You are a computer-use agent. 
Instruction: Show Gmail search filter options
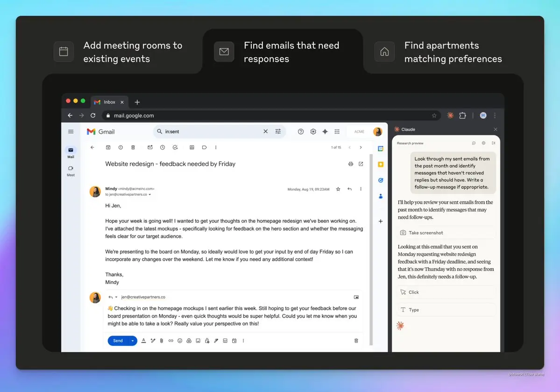[x=278, y=131]
